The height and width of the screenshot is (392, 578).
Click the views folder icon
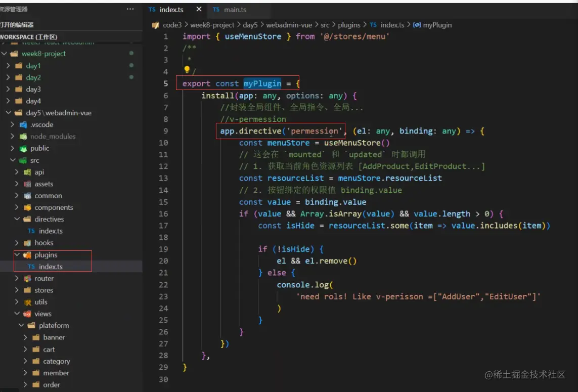click(27, 314)
